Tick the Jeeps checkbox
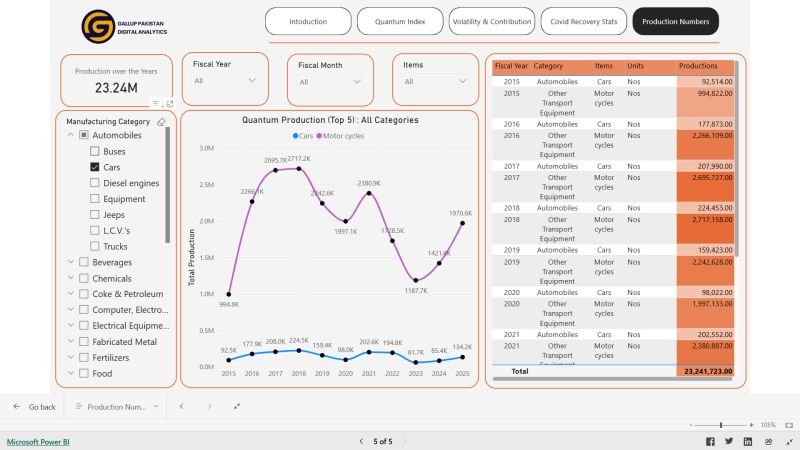800x450 pixels. point(95,214)
